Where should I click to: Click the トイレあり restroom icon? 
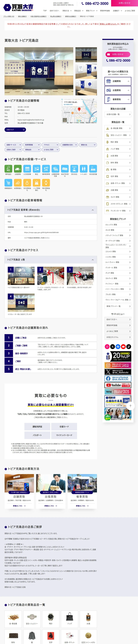pyautogui.click(x=84, y=169)
